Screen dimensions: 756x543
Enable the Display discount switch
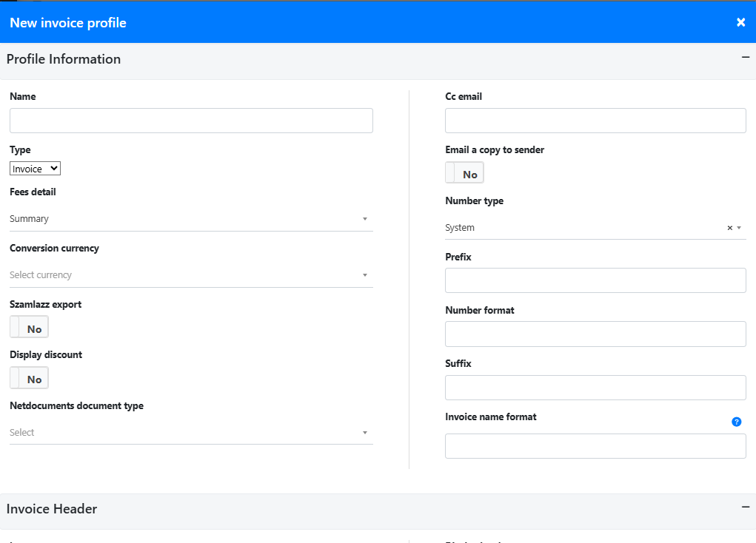click(29, 378)
